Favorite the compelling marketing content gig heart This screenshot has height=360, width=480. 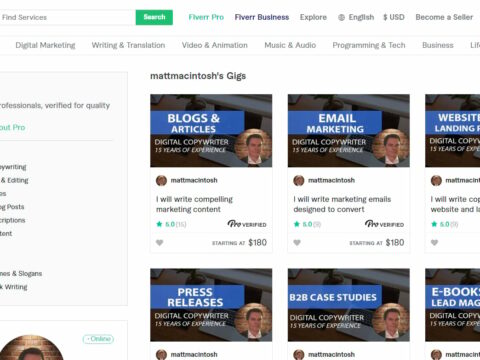point(159,243)
